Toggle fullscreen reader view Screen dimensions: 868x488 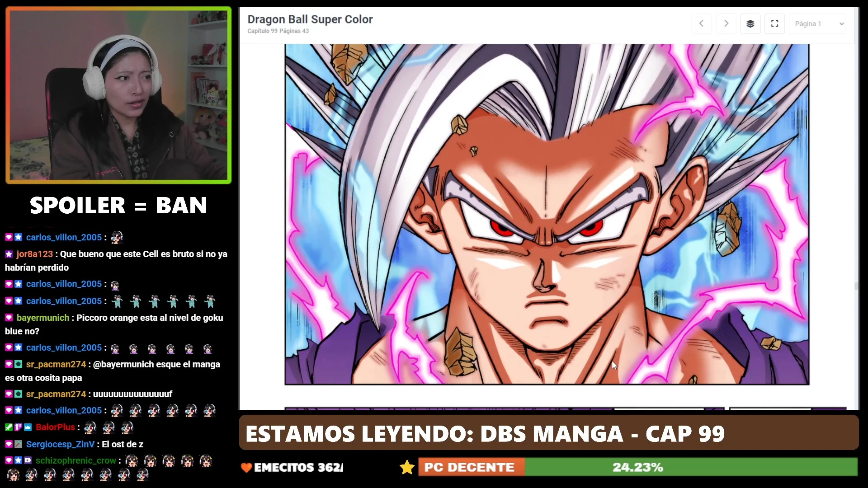click(x=774, y=23)
